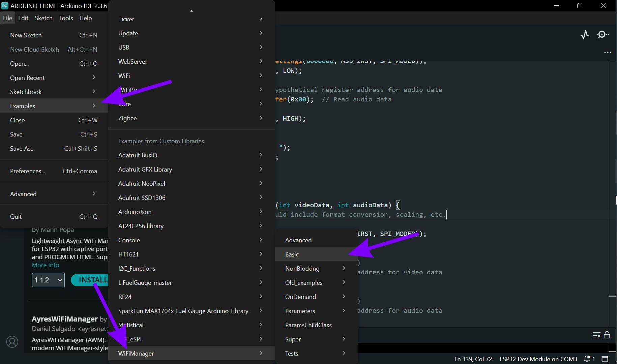Click the Arduino IDE logo in title bar
617x364 pixels.
pyautogui.click(x=5, y=6)
